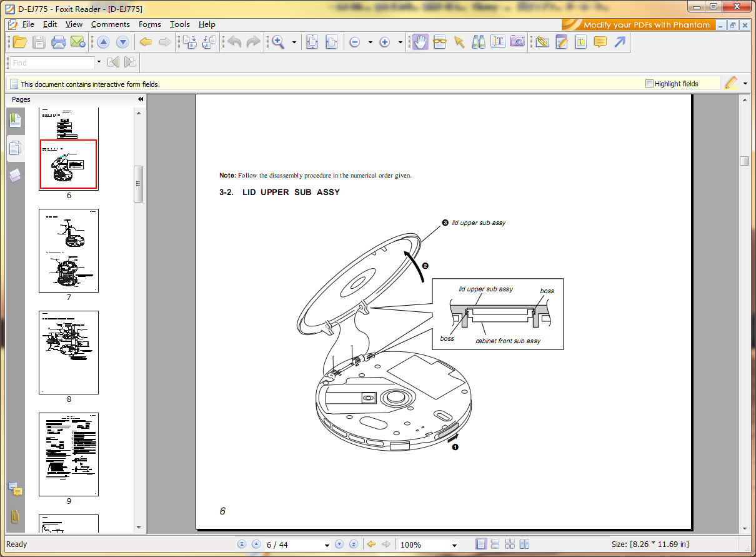Open the zoom plus dropdown arrow
Viewport: 756px width, 557px height.
tap(400, 43)
